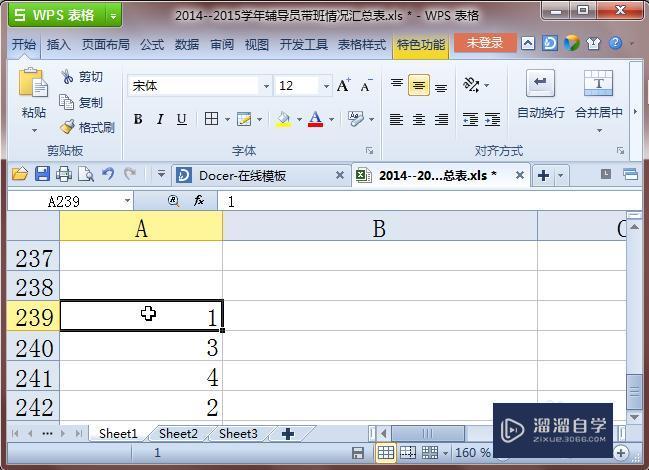Open Font group dialog launcher
The height and width of the screenshot is (470, 649).
tap(369, 151)
